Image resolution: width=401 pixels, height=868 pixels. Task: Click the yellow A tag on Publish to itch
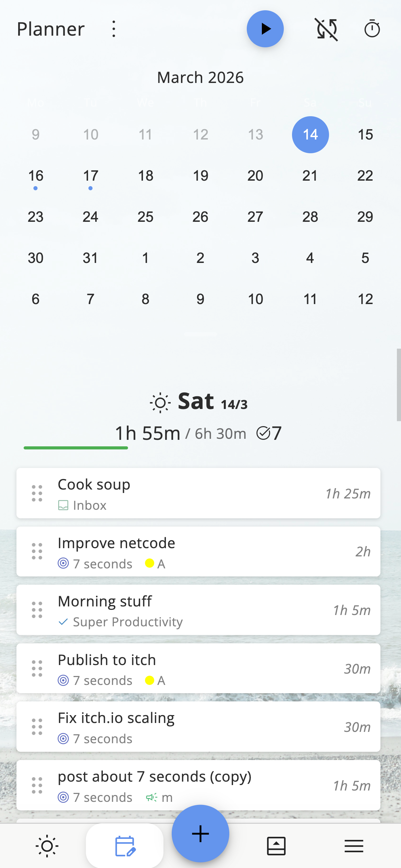coord(155,680)
